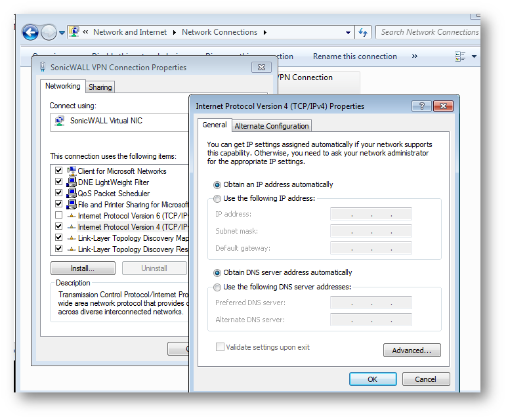Toggle QoS Packet Scheduler checkbox
Viewport: 508px width, 420px height.
pos(58,193)
